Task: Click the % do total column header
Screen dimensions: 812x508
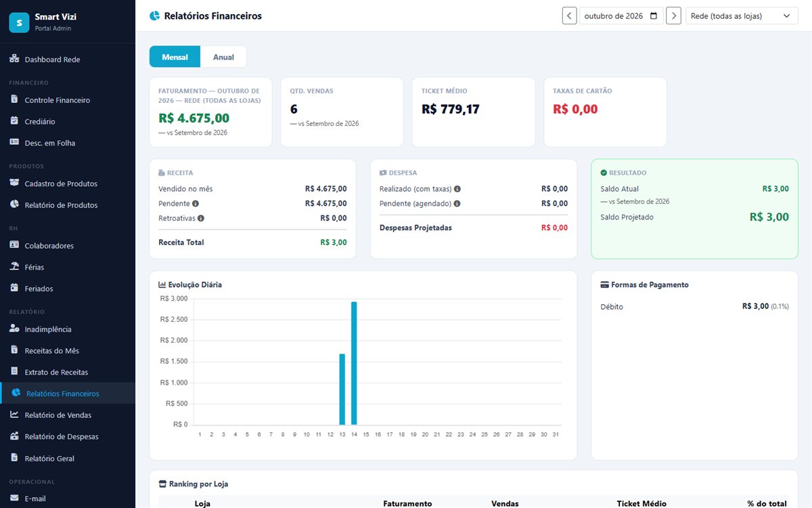Action: tap(767, 503)
